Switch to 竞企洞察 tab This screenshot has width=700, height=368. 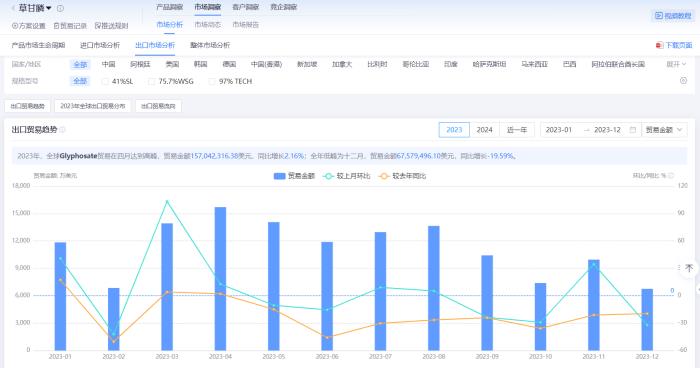click(283, 7)
